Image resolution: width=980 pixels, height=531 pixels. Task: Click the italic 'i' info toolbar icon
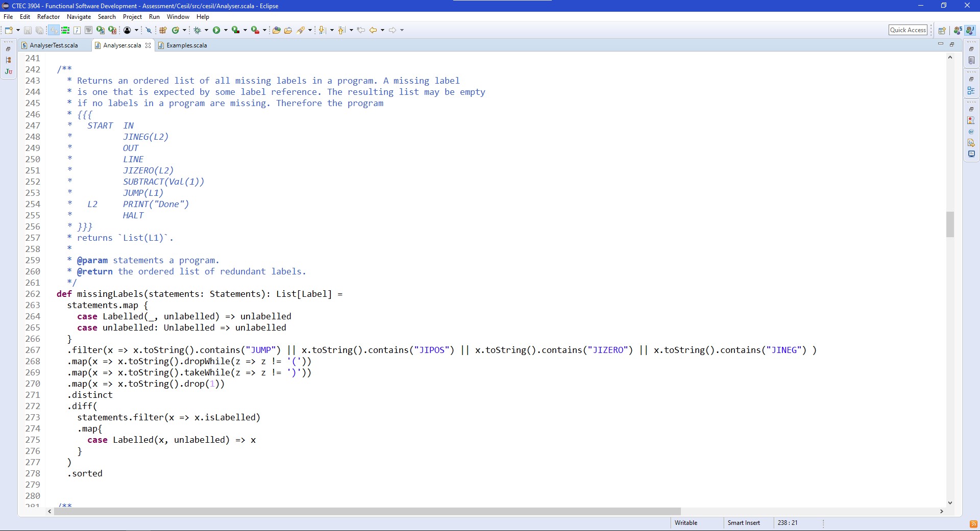coord(77,30)
